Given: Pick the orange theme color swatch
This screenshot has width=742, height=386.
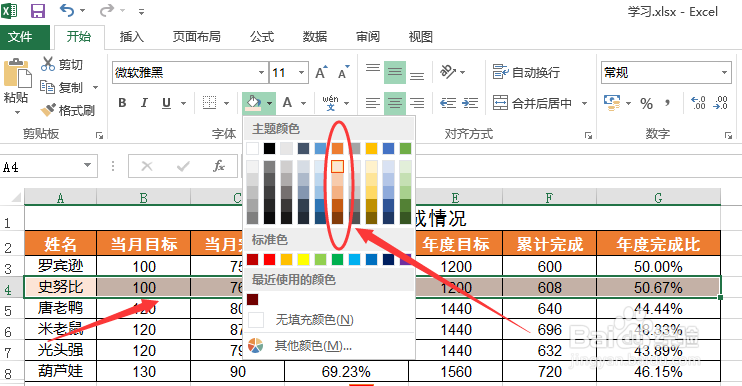Looking at the screenshot, I should 337,149.
